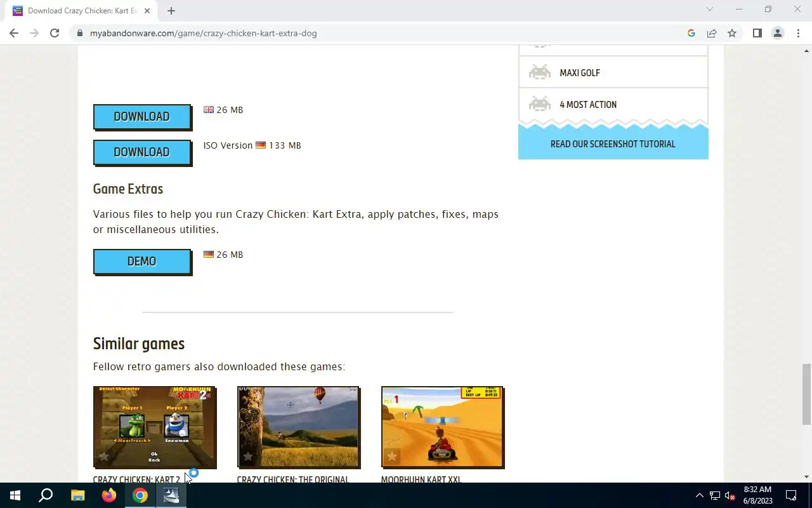The width and height of the screenshot is (812, 508).
Task: Open Windows taskbar search
Action: click(x=46, y=495)
